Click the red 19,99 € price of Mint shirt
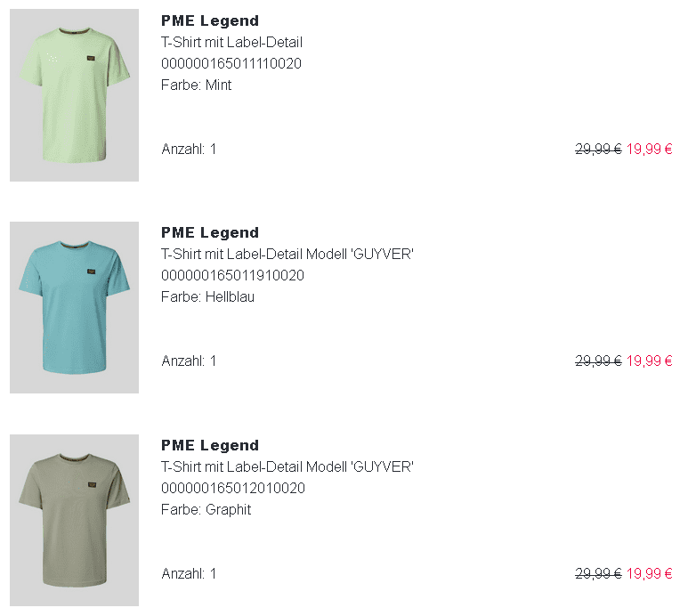696x616 pixels. coord(649,149)
